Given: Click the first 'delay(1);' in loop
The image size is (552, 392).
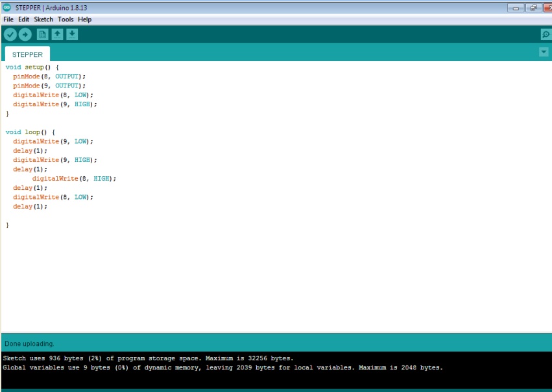Looking at the screenshot, I should tap(30, 151).
